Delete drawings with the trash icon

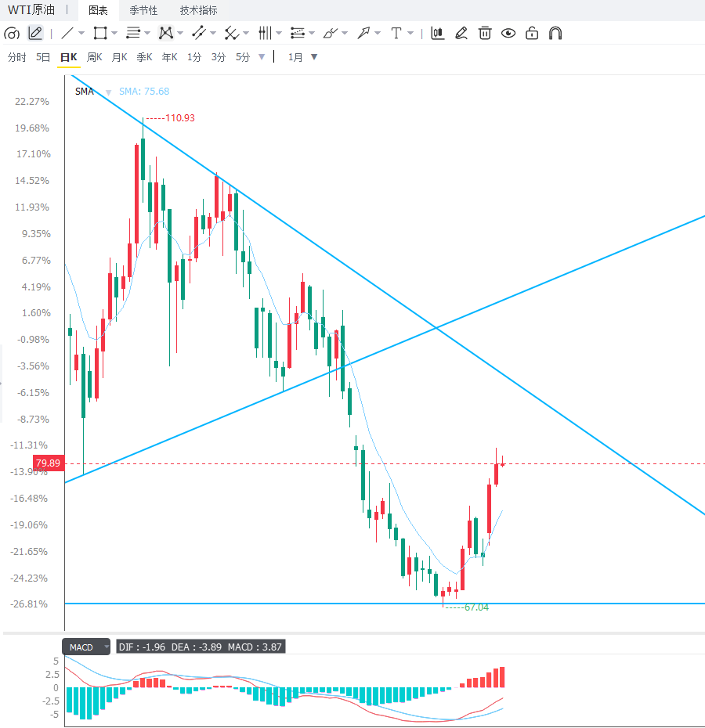(485, 34)
